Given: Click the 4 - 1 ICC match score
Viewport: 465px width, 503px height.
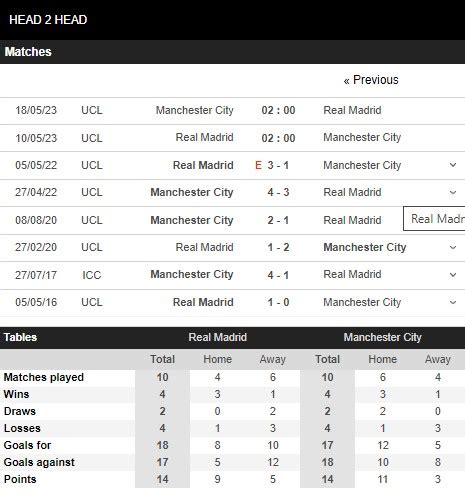Looking at the screenshot, I should 278,275.
